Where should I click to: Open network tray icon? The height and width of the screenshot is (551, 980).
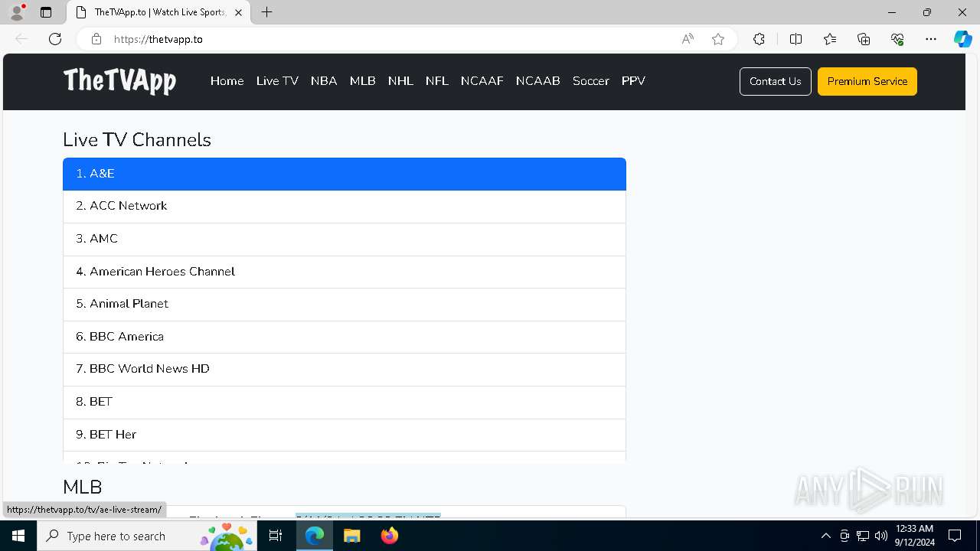point(863,536)
